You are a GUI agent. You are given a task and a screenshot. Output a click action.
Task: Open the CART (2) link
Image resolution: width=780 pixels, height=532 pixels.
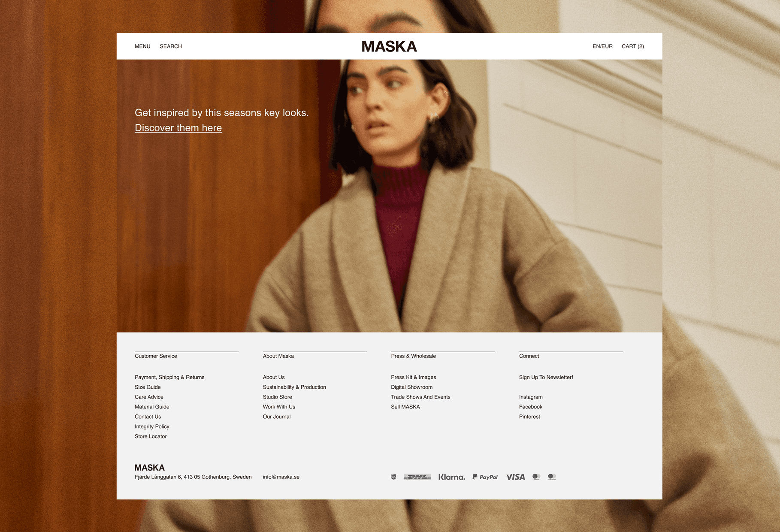[x=633, y=46]
